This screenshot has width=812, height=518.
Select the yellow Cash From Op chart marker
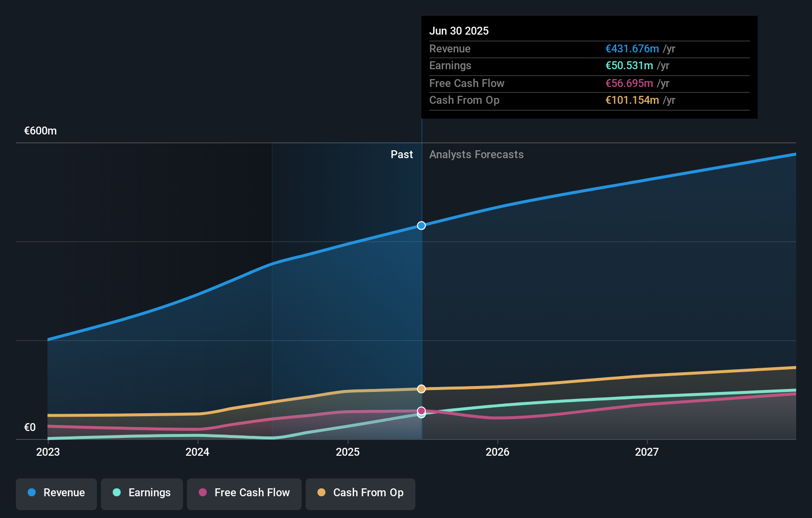click(421, 389)
